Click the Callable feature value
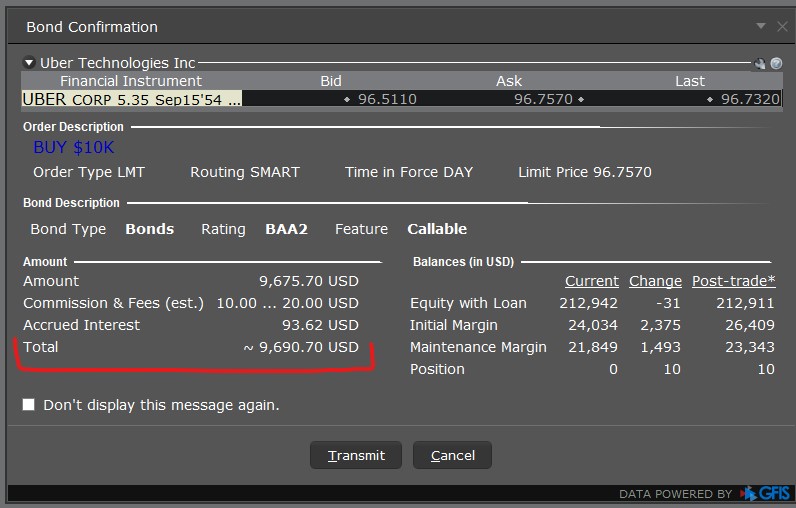Viewport: 796px width, 508px height. (437, 229)
